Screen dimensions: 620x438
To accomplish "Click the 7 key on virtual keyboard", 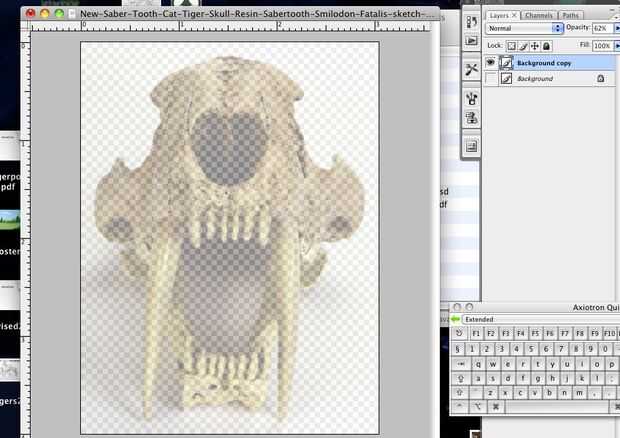I will (x=561, y=349).
